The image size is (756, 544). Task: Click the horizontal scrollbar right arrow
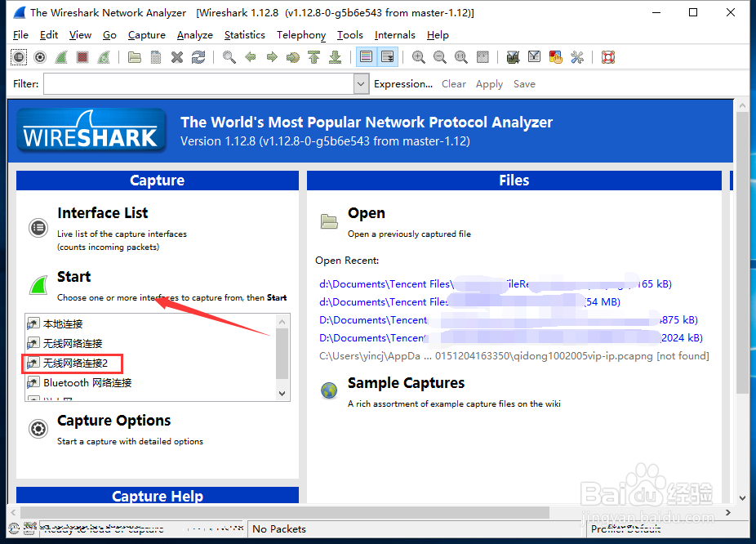[728, 512]
